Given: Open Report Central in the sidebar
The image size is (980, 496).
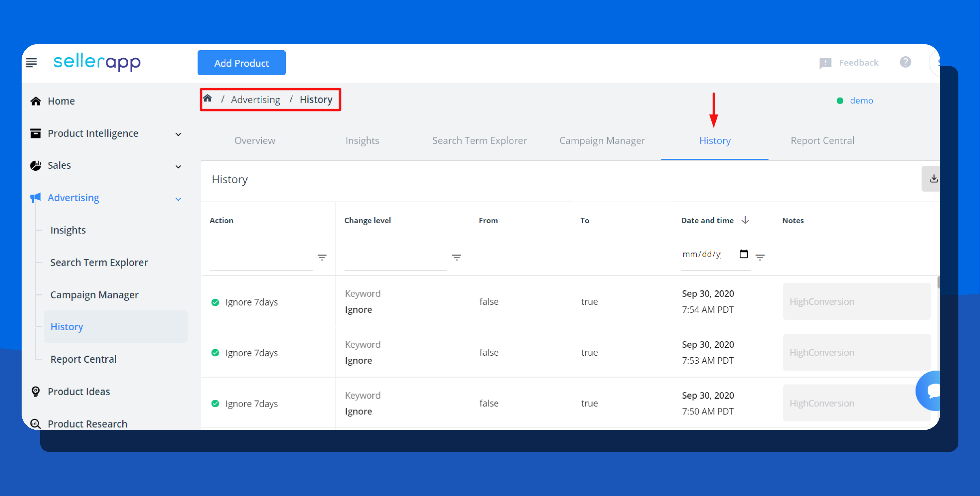Looking at the screenshot, I should point(83,359).
